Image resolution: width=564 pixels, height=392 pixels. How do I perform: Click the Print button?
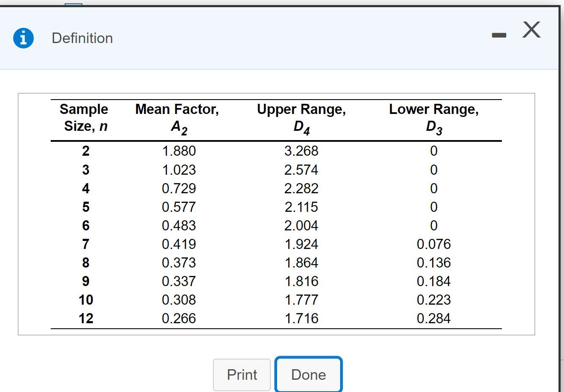242,375
